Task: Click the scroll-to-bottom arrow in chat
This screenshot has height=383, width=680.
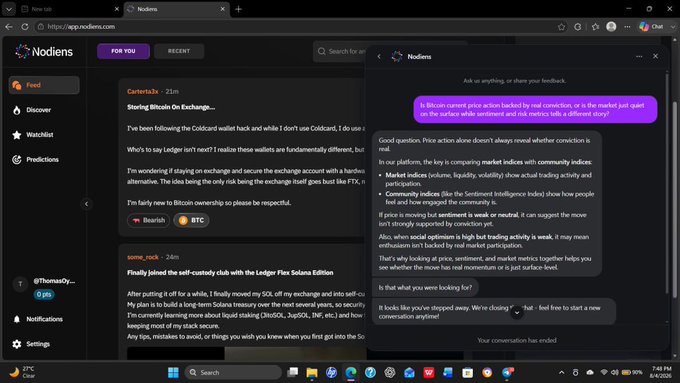Action: click(x=517, y=312)
